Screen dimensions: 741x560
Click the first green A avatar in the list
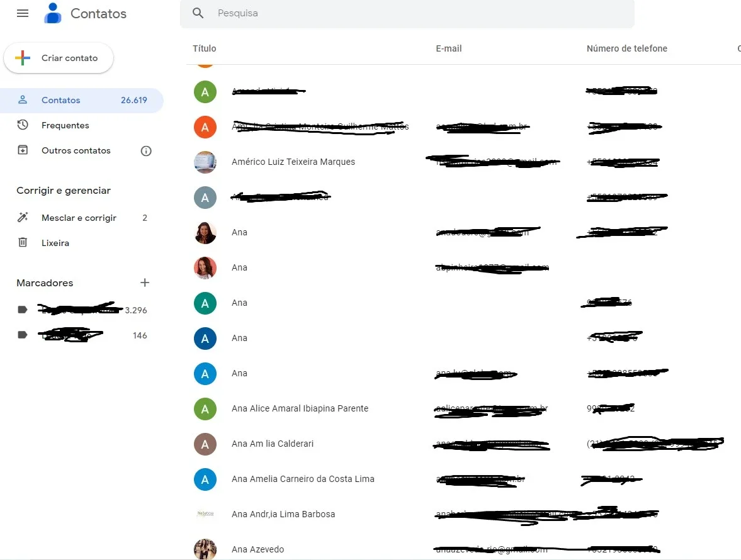coord(205,92)
